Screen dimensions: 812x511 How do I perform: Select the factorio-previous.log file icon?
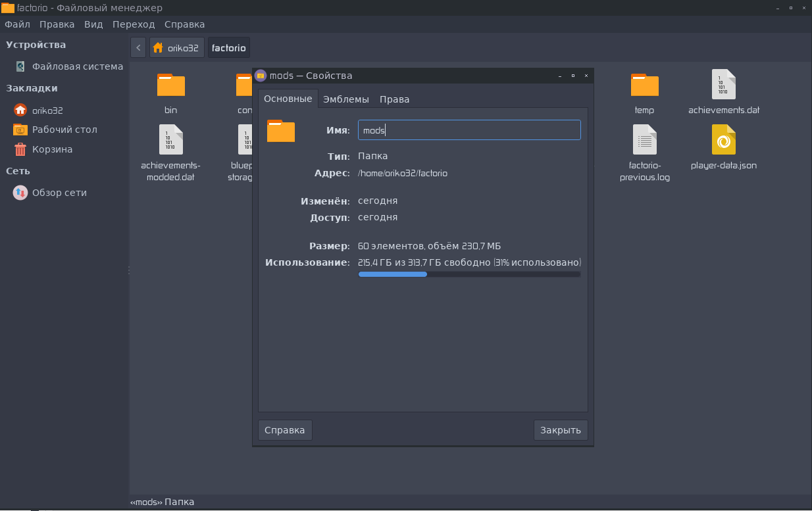coord(645,139)
